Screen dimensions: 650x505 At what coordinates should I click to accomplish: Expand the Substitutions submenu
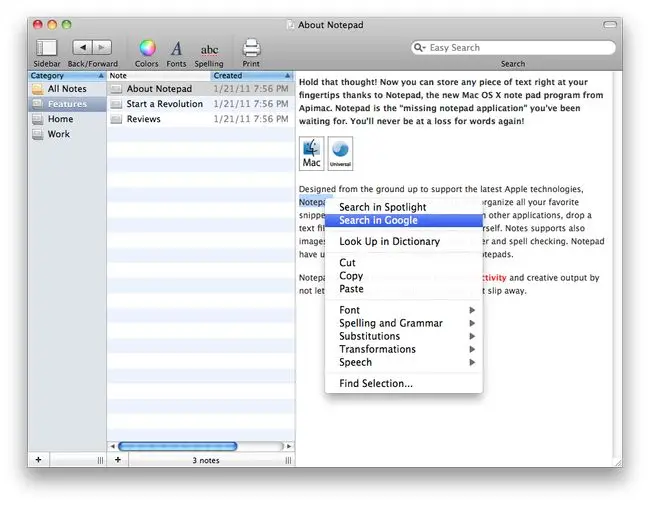(x=404, y=336)
